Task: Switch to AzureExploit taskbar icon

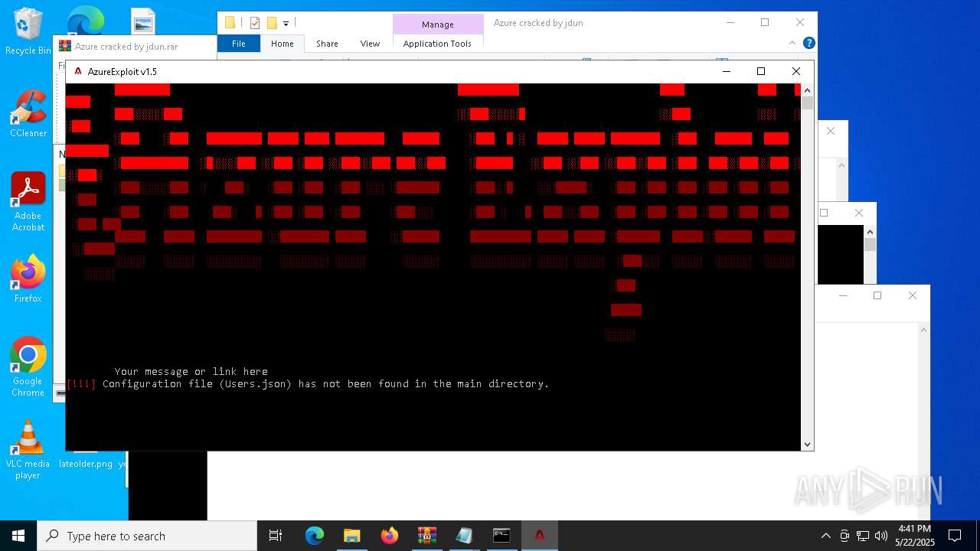Action: tap(539, 536)
